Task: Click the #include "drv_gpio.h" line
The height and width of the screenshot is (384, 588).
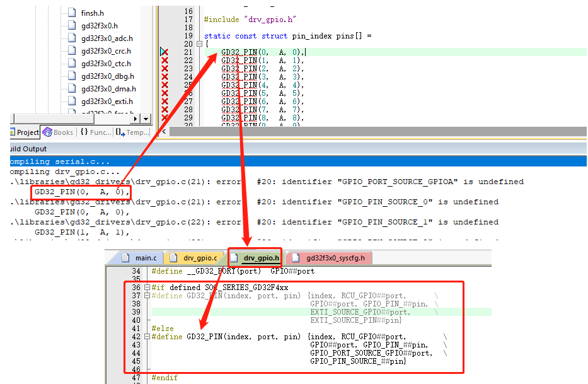Action: coord(250,20)
